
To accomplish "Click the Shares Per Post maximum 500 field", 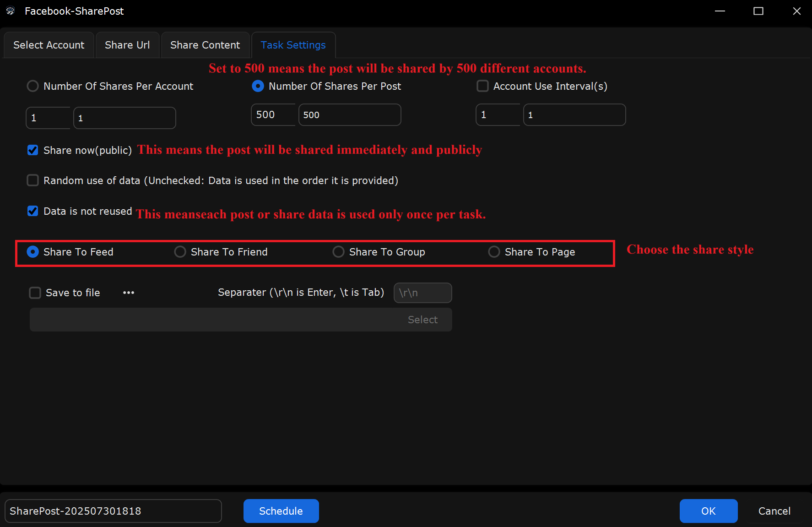I will point(350,114).
